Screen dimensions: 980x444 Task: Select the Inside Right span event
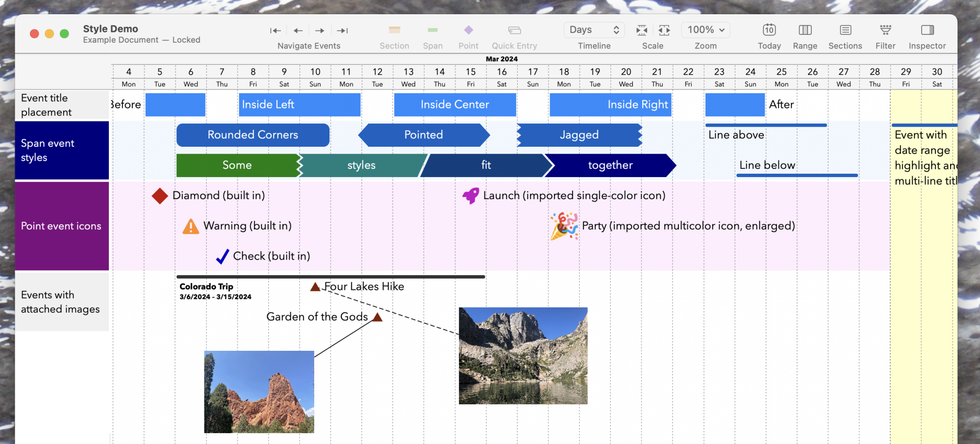point(610,104)
